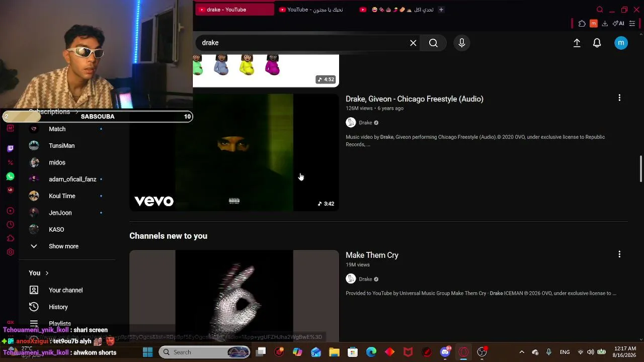Open the browser sidebar player icon
The image size is (644, 362).
(10, 211)
